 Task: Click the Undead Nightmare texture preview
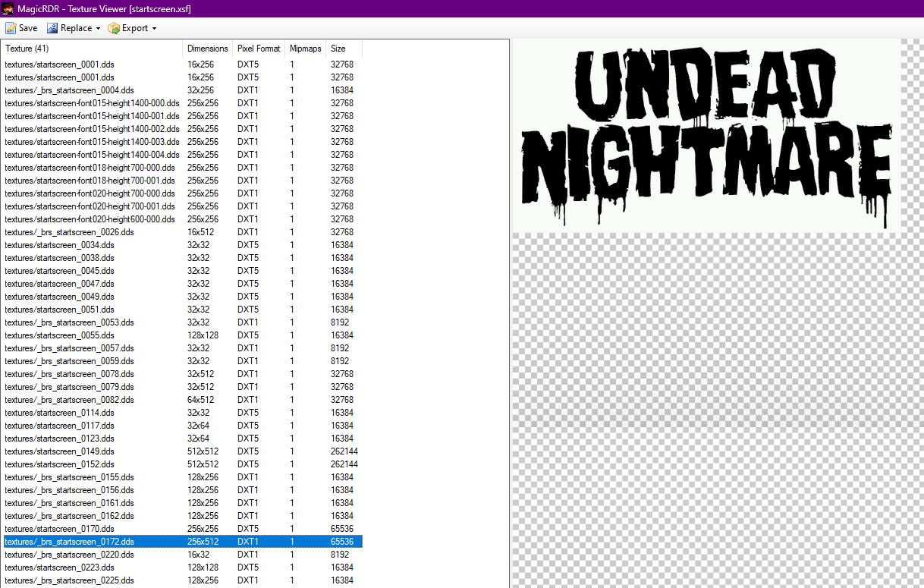coord(706,135)
